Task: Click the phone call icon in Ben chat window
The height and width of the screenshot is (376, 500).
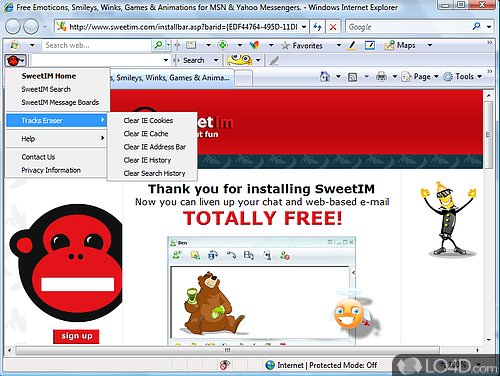Action: click(x=231, y=255)
